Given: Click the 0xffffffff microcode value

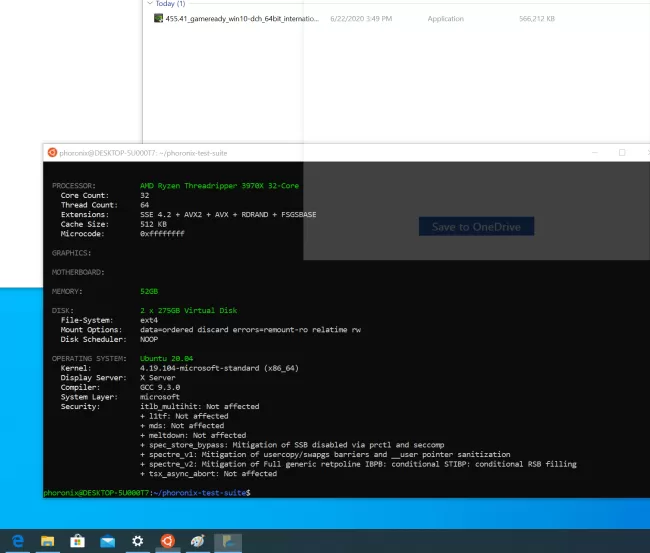Looking at the screenshot, I should click(x=162, y=234).
